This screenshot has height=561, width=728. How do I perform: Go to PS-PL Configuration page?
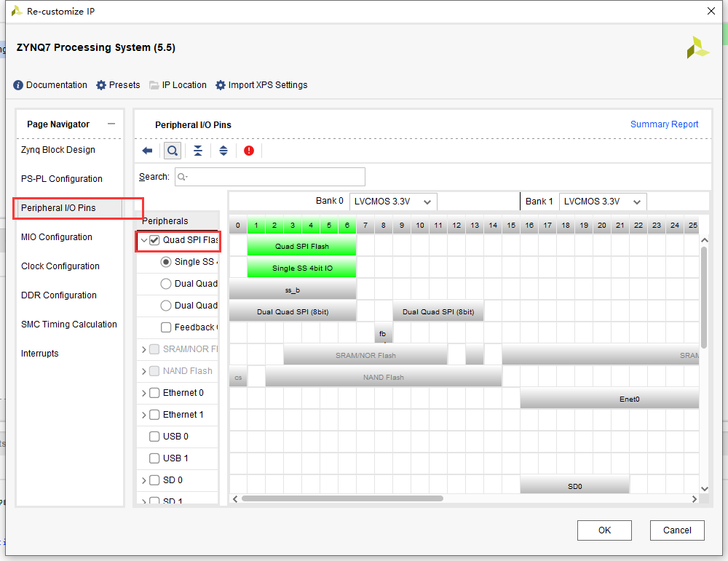[x=62, y=179]
